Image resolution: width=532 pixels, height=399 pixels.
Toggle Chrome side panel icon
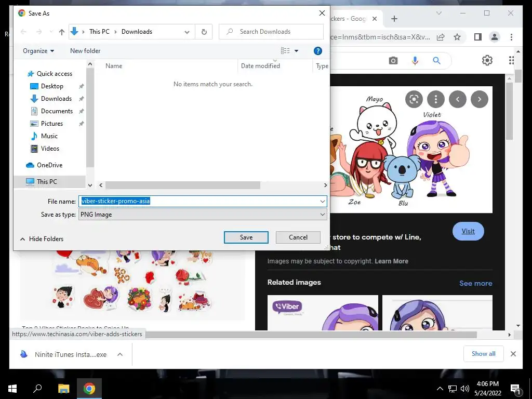click(478, 37)
